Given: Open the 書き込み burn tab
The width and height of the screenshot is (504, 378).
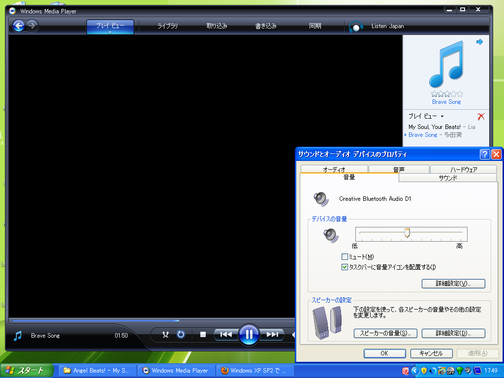Looking at the screenshot, I should pos(266,26).
